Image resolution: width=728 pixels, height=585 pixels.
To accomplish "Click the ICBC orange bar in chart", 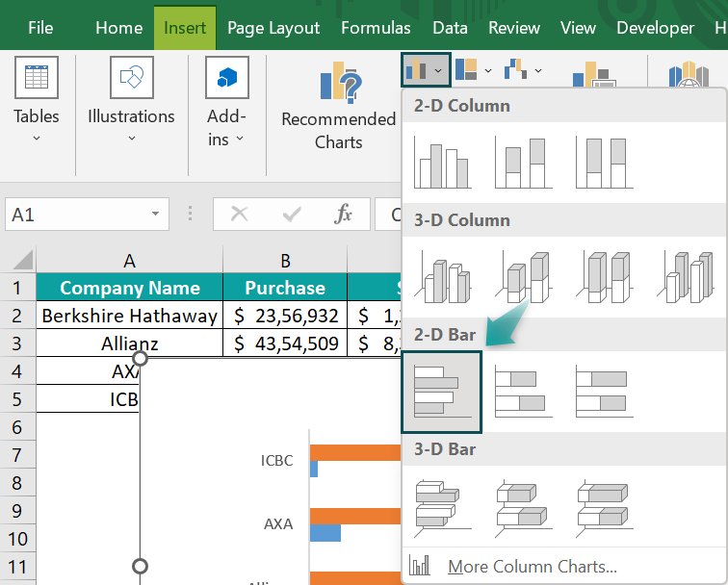I will coord(355,453).
